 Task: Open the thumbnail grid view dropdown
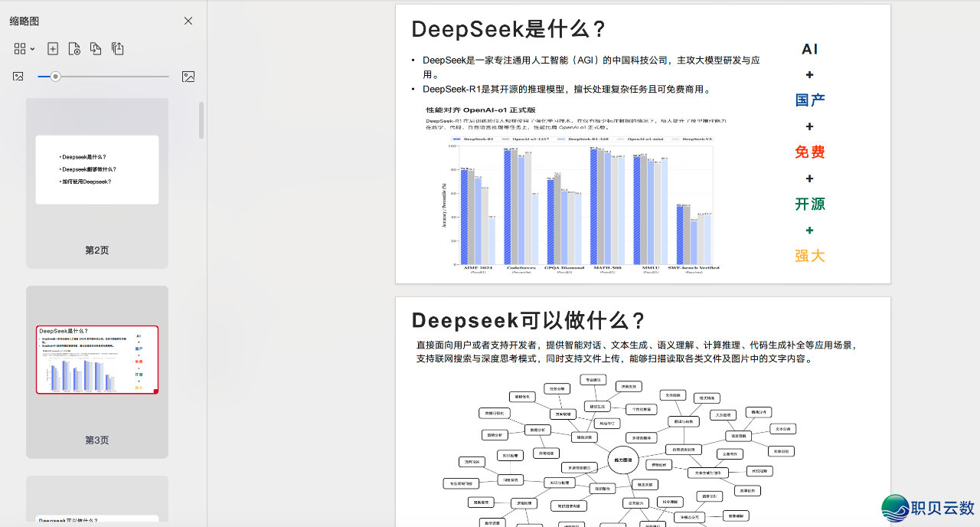(24, 49)
